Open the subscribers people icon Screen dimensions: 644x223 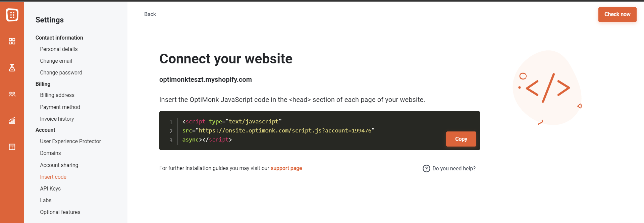click(12, 94)
